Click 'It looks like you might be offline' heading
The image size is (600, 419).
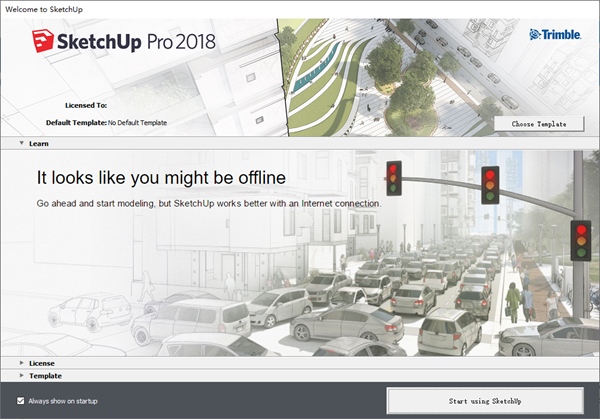point(161,178)
